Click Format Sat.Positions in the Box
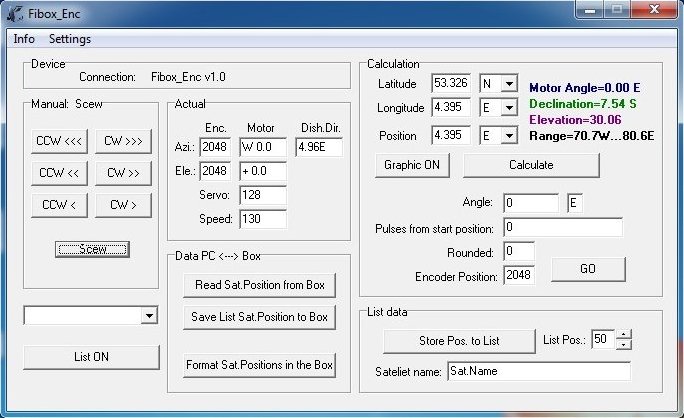The height and width of the screenshot is (418, 684). (x=259, y=365)
